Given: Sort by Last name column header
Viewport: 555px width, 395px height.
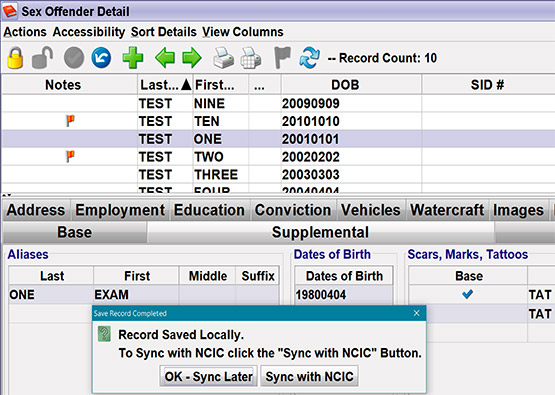Looking at the screenshot, I should click(165, 85).
